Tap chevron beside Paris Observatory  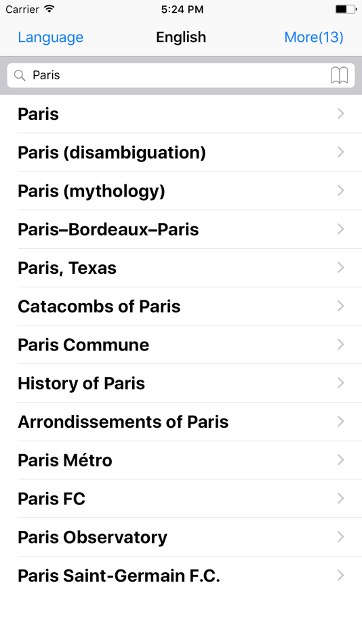coord(340,537)
